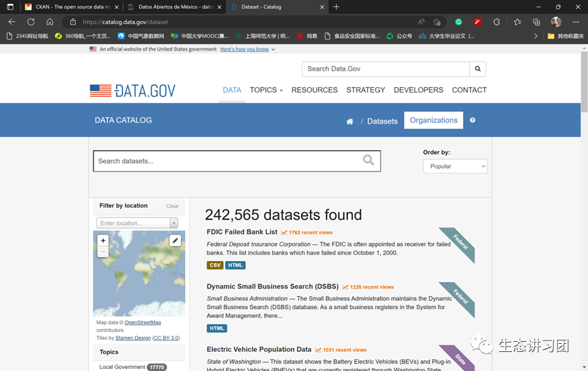Add page to favorites star icon

pyautogui.click(x=437, y=22)
